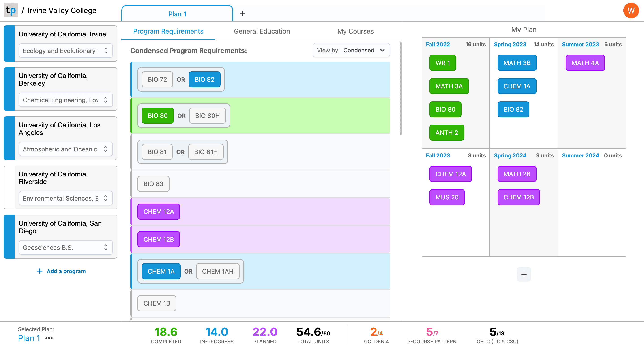Toggle the UC Irvine blue color bar
This screenshot has width=644, height=348.
[x=9, y=44]
